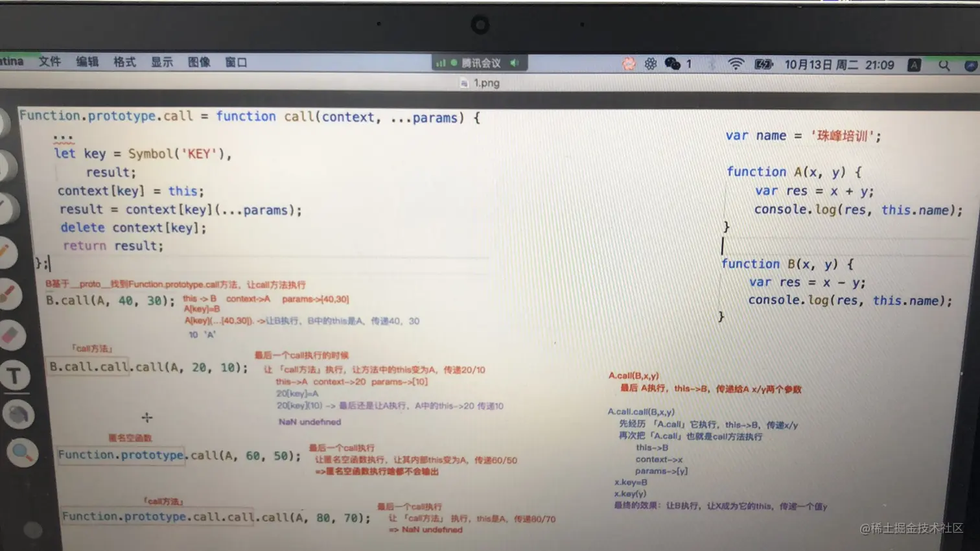Open the 窗口 menu
Image resolution: width=980 pixels, height=551 pixels.
pos(237,63)
